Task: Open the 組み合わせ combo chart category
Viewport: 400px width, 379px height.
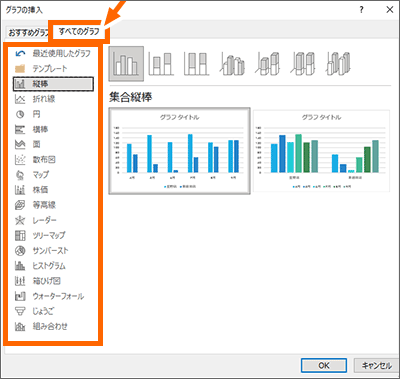Action: coord(53,326)
